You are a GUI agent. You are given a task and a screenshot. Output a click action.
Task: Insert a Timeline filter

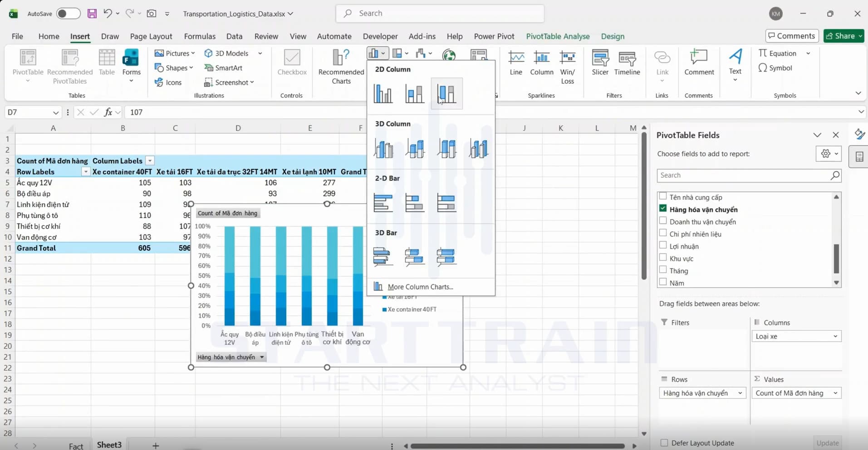pyautogui.click(x=627, y=63)
